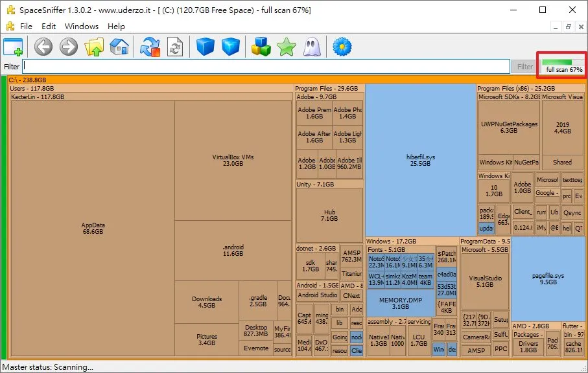Open the Edit menu
Image resolution: width=588 pixels, height=373 pixels.
point(49,26)
